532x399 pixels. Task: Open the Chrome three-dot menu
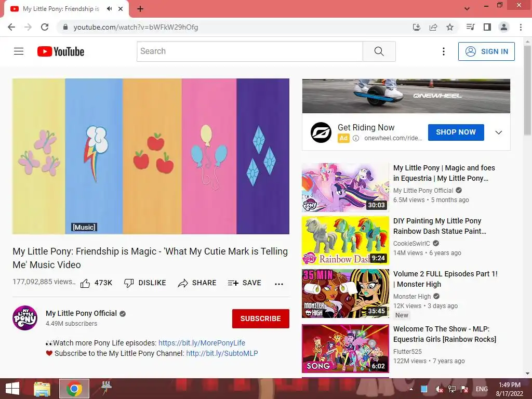point(521,27)
